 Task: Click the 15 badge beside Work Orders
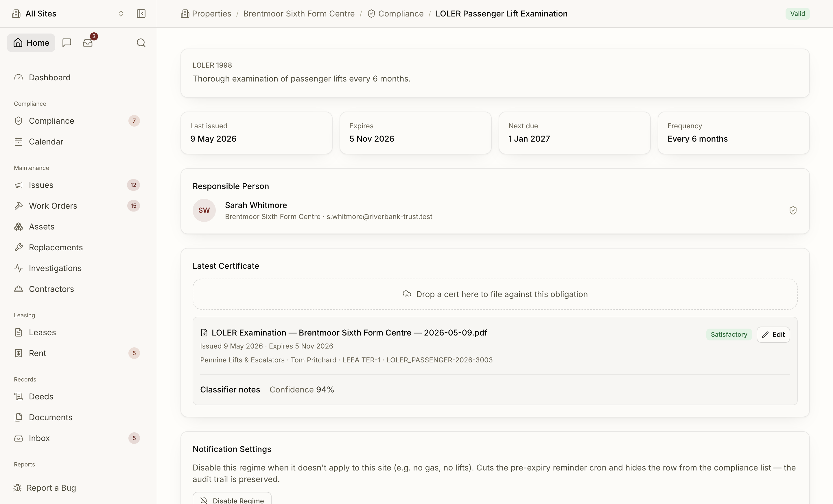point(134,206)
